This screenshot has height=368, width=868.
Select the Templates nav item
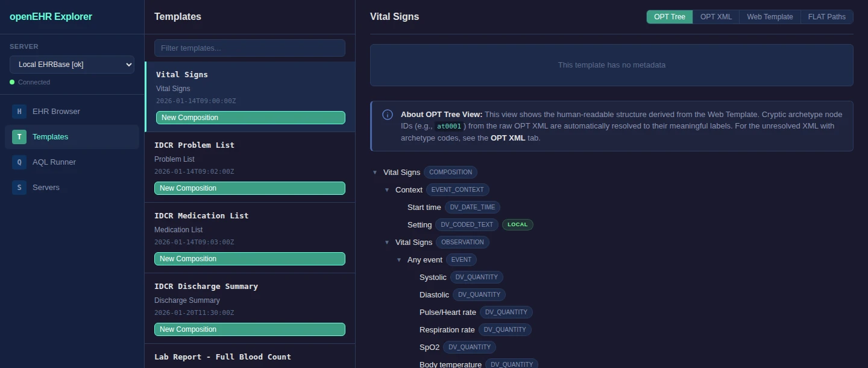(72, 137)
